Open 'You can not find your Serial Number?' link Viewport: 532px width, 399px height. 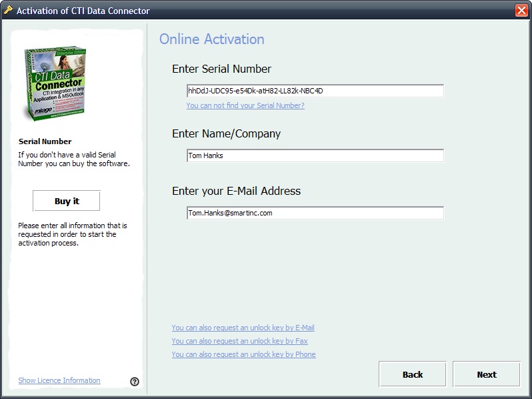245,105
